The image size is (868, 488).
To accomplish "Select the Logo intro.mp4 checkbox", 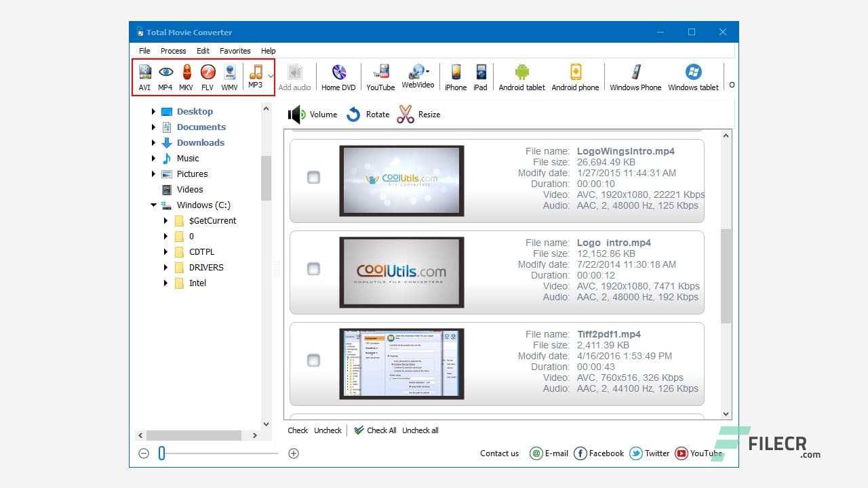I will [313, 268].
